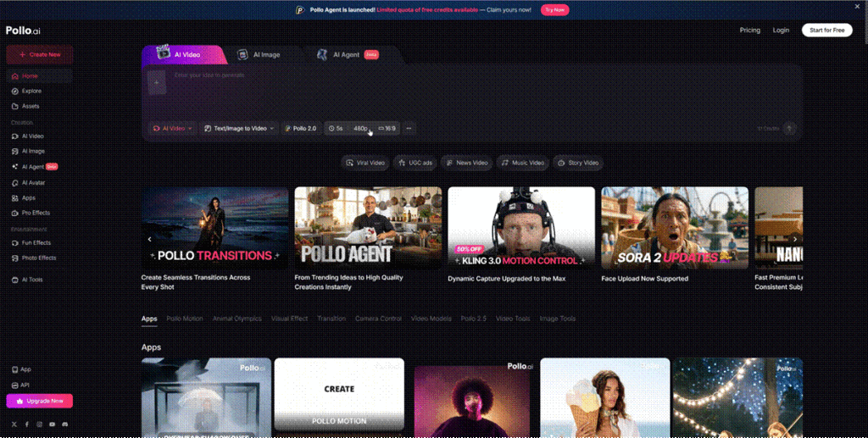
Task: Open AI Avatar from the sidebar
Action: 31,182
